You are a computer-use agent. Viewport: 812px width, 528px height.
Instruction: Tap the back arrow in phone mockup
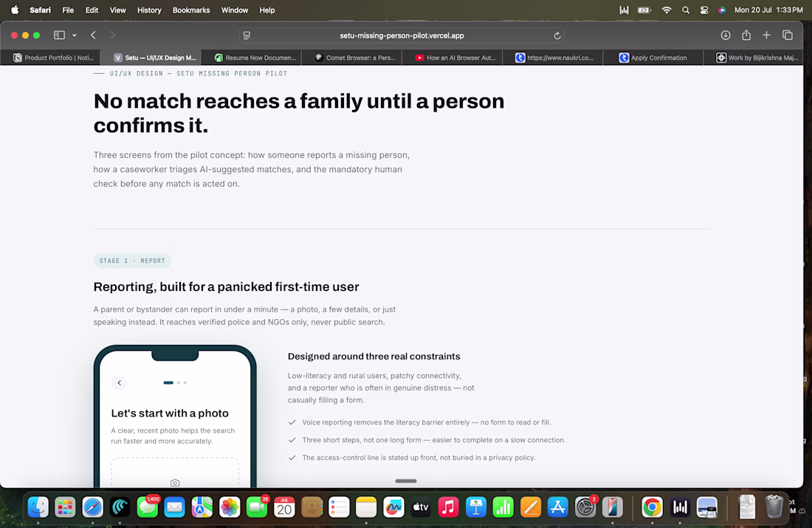(119, 383)
